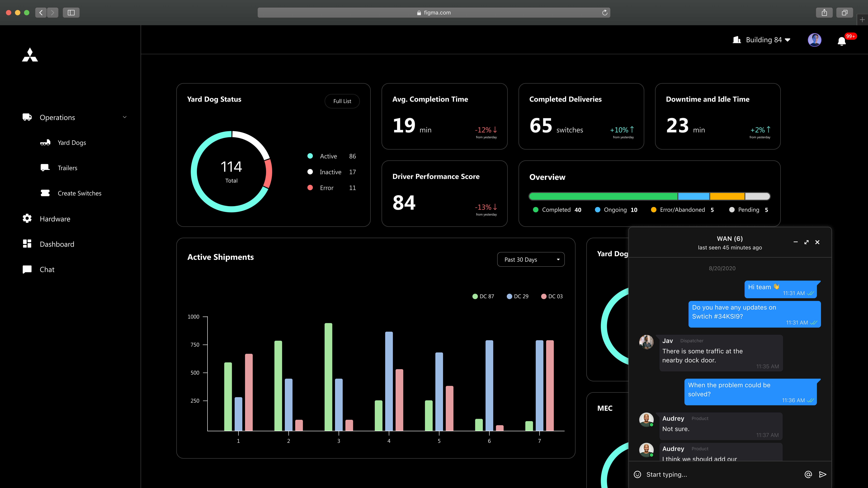
Task: Click the Active legend dot in Yard Dog Status
Action: [310, 156]
